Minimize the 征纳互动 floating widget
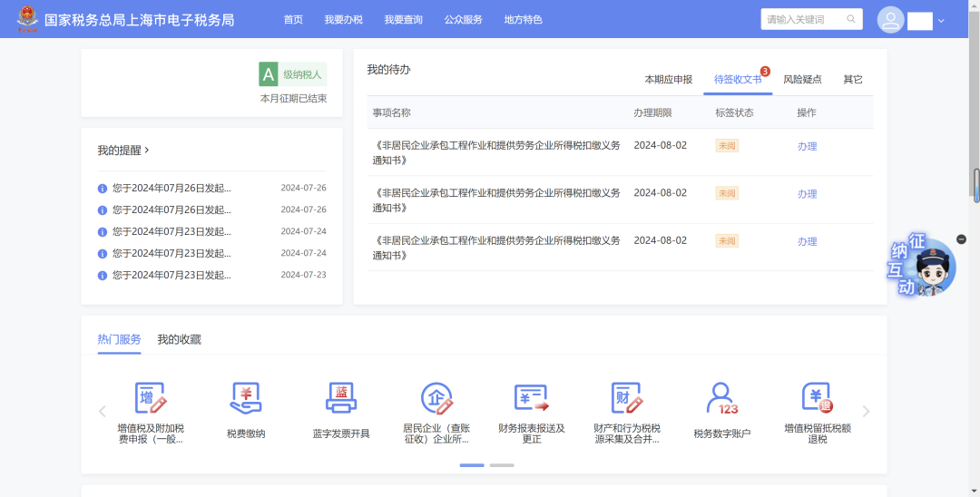Screen dimensions: 980x497 [x=962, y=239]
